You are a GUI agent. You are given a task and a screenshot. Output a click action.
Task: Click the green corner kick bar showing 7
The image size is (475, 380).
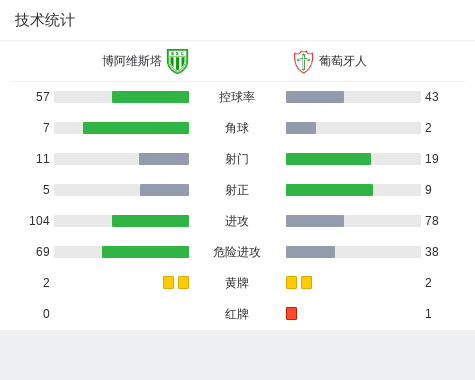[136, 128]
